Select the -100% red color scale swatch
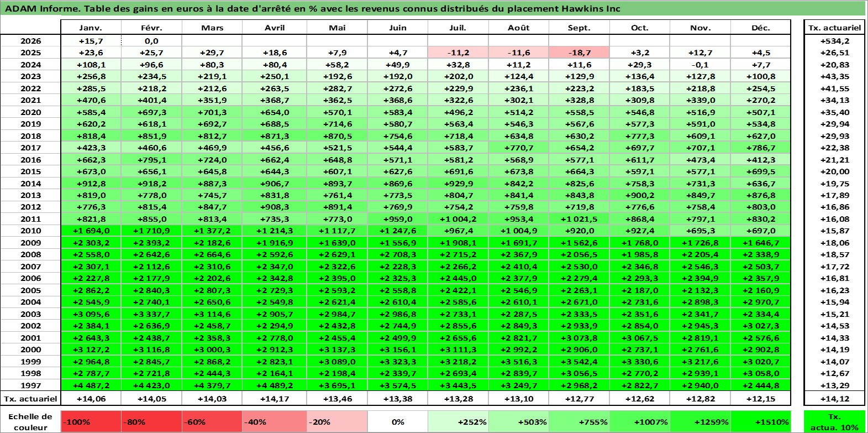This screenshot has width=868, height=433. tap(91, 421)
